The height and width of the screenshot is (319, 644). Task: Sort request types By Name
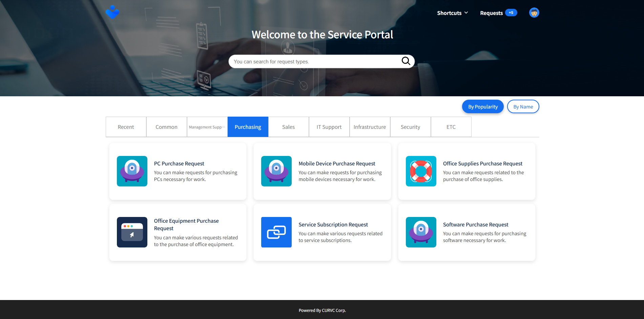pos(523,106)
